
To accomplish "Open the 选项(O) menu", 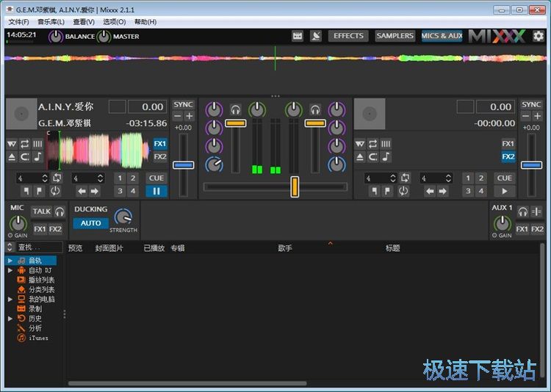I will point(114,22).
